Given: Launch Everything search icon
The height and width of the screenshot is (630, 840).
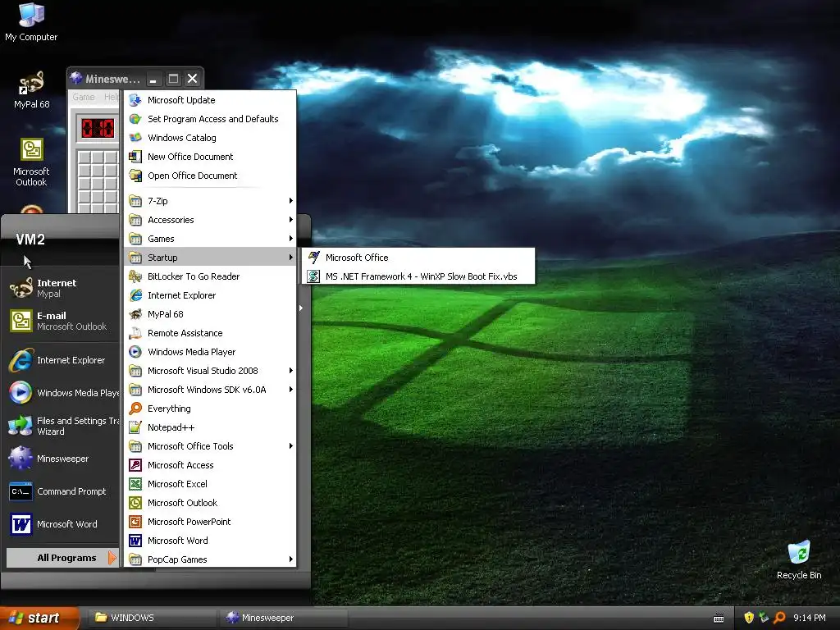Looking at the screenshot, I should tap(135, 409).
